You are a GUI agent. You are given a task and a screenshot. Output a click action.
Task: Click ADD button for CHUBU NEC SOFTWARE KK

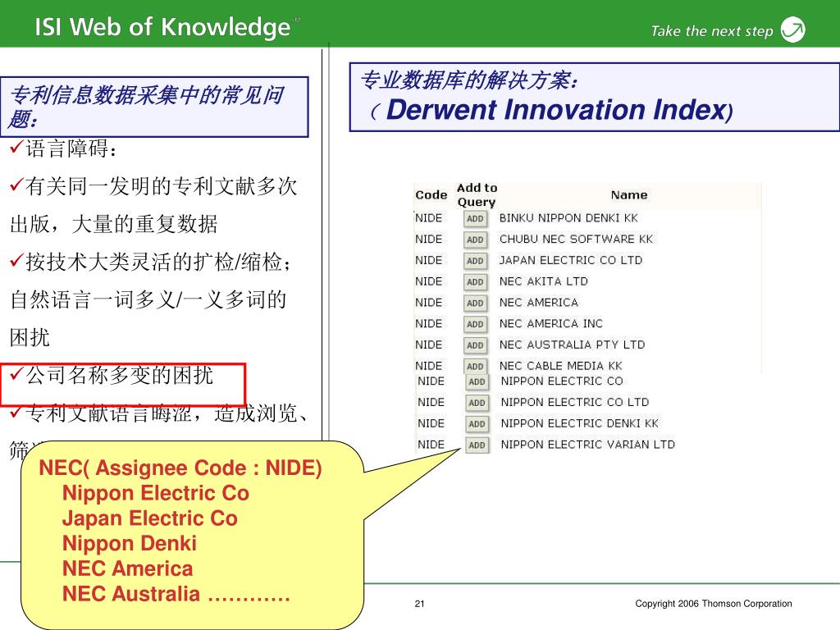point(475,240)
